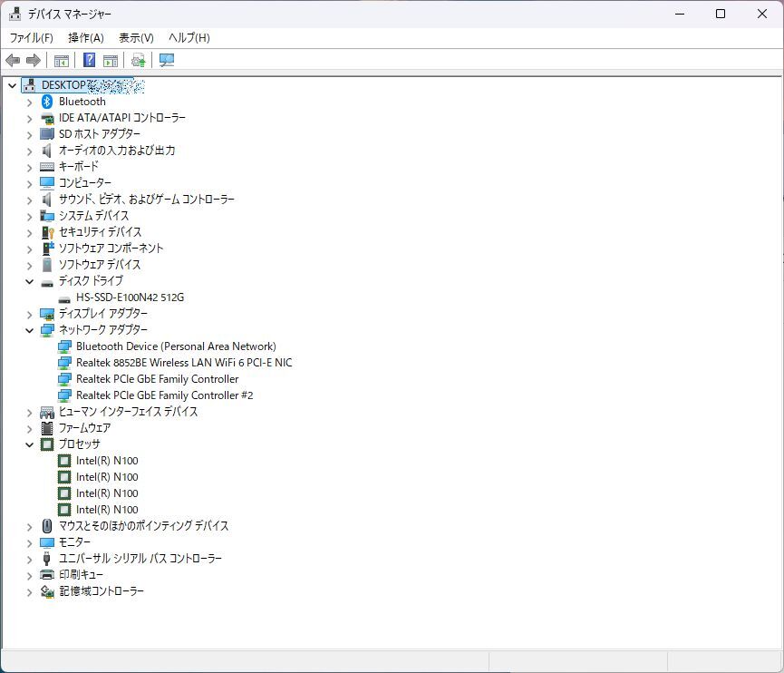
Task: Click the SD ホスト アダプター icon
Action: point(47,134)
